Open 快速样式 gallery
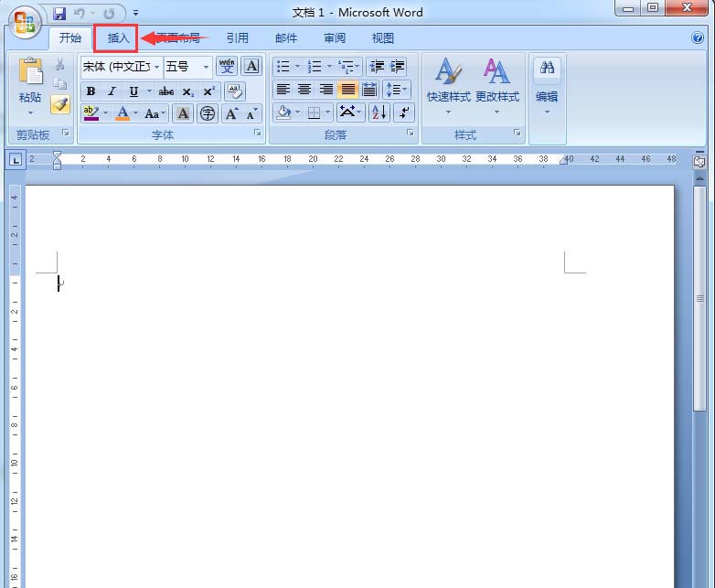 (449, 87)
